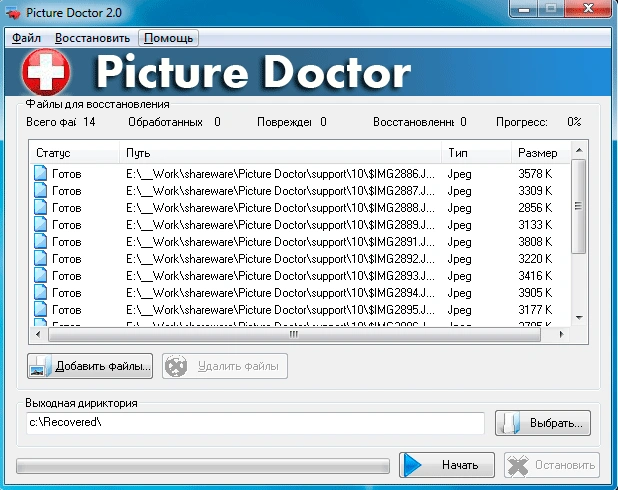This screenshot has width=618, height=490.
Task: Select the IMG2891 file row
Action: [x=280, y=242]
